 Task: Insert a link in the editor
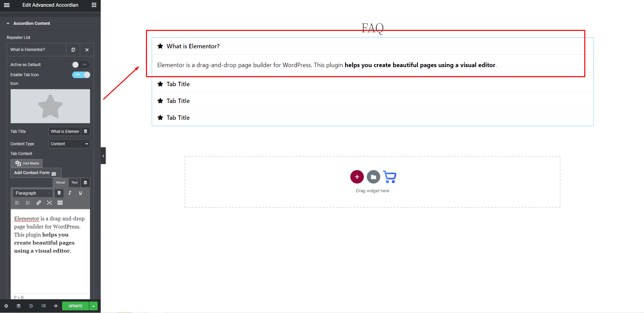tap(39, 203)
